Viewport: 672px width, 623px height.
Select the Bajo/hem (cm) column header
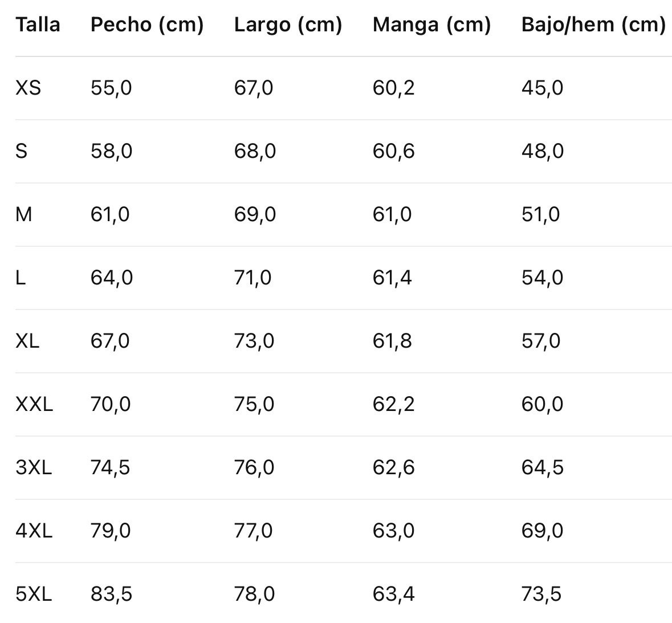tap(593, 25)
